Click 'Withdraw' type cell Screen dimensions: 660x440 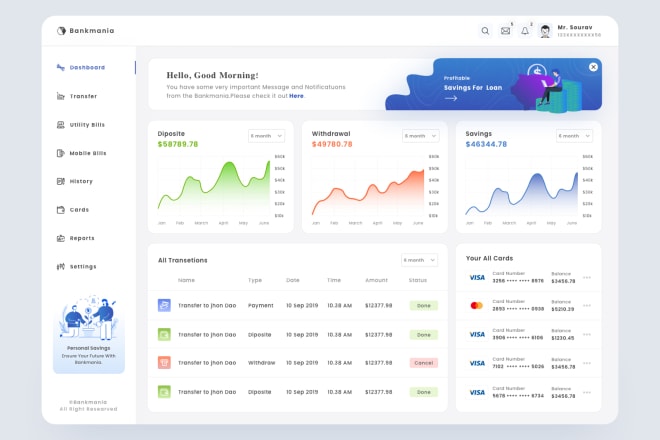(261, 363)
